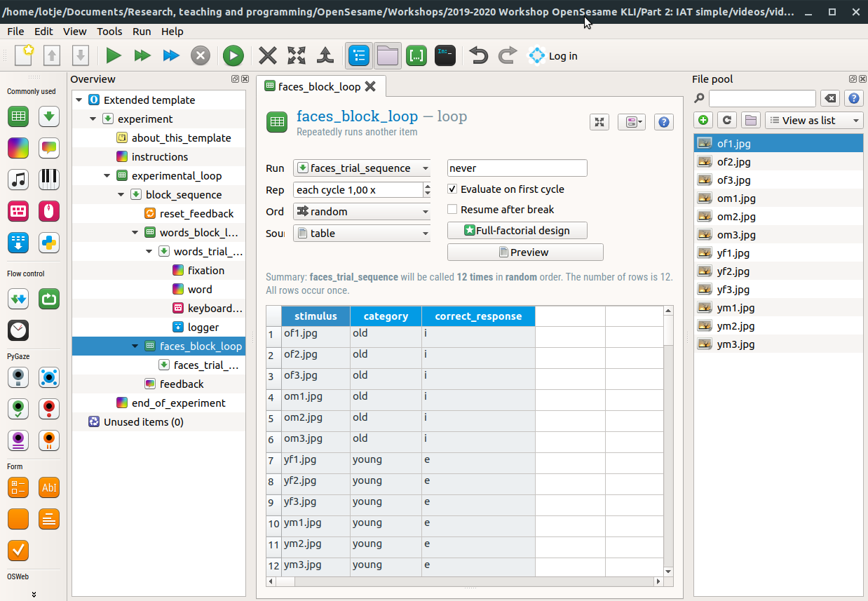The image size is (868, 601).
Task: Collapse the experimental_loop tree node
Action: click(x=107, y=176)
